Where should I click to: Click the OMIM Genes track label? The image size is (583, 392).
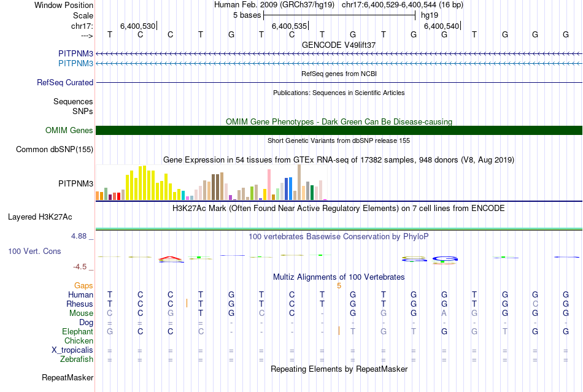coord(69,131)
